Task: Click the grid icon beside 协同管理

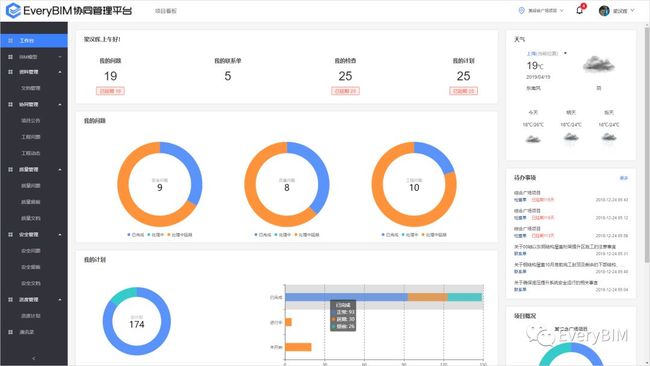Action: click(10, 104)
